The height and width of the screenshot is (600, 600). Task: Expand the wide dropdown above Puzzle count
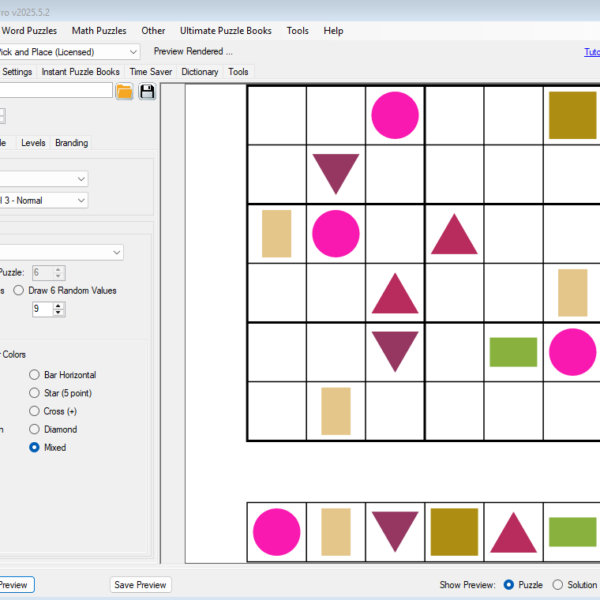(x=61, y=252)
